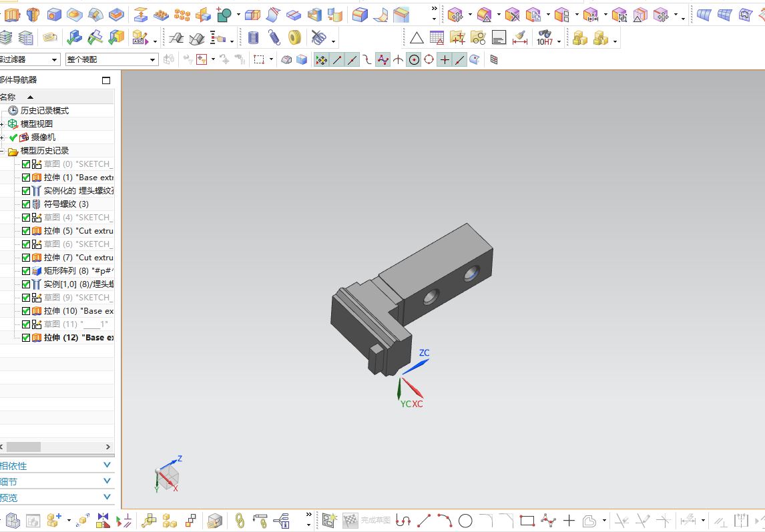Select the Delete Face icon
The image size is (765, 532).
pos(512,15)
